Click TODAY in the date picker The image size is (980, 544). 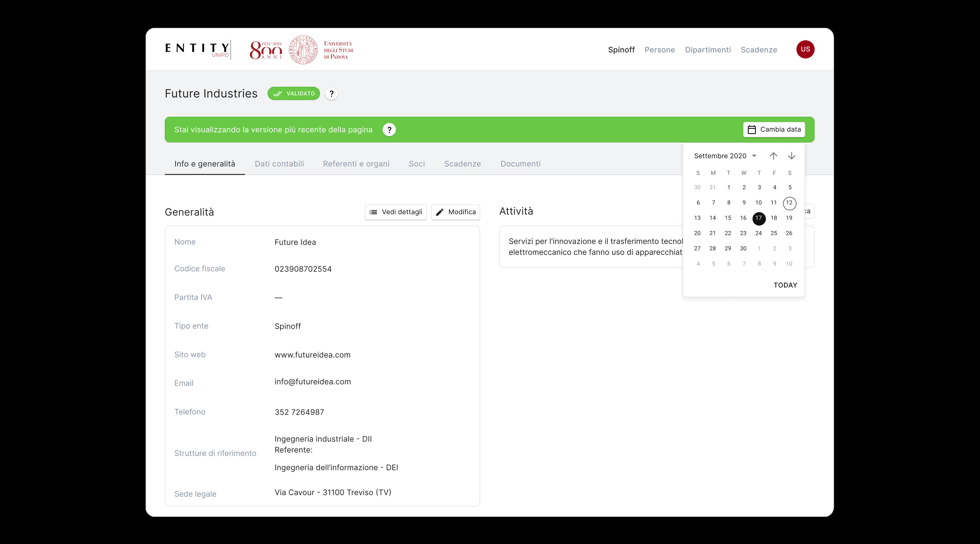point(785,285)
